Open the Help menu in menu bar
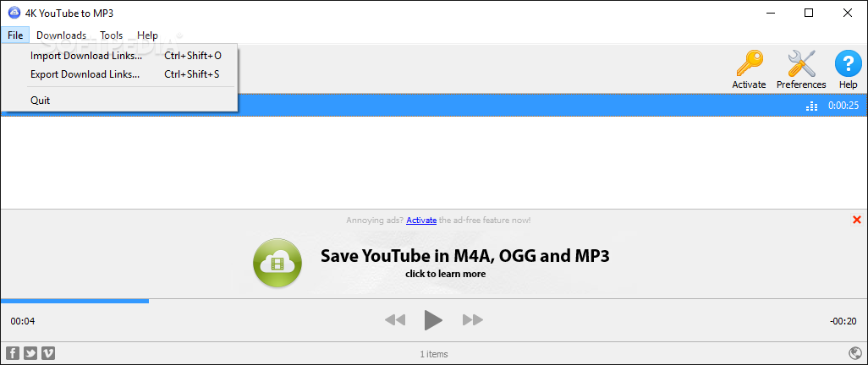Screen dimensions: 868x365 click(x=147, y=35)
